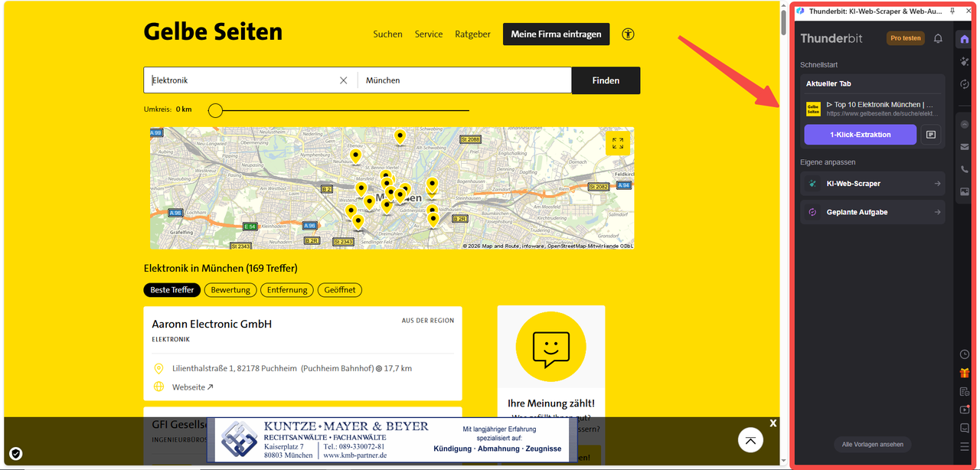Click the northernmost map pin
Image resolution: width=980 pixels, height=470 pixels.
(400, 137)
